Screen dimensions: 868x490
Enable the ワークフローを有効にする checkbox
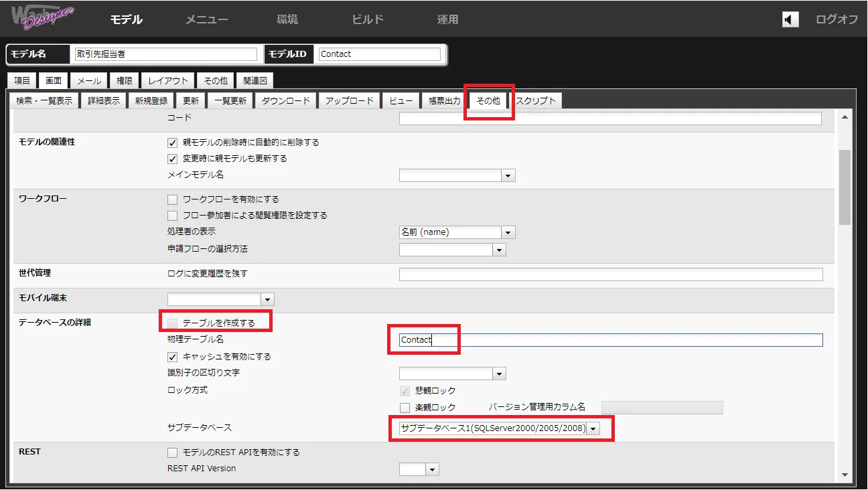click(x=172, y=199)
